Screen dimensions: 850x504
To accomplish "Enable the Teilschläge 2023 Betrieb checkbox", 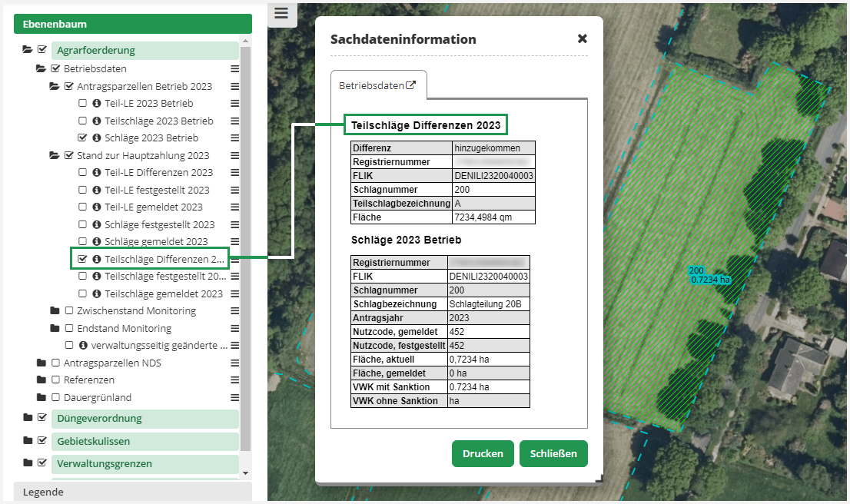I will point(83,121).
